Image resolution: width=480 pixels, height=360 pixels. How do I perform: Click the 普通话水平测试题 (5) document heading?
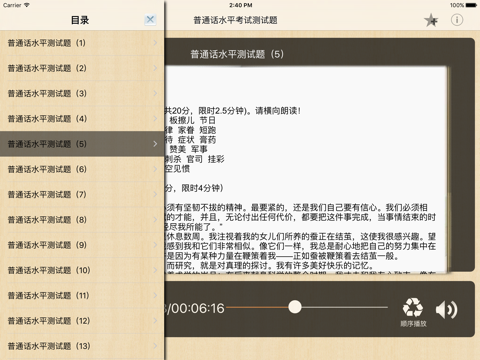click(x=237, y=54)
